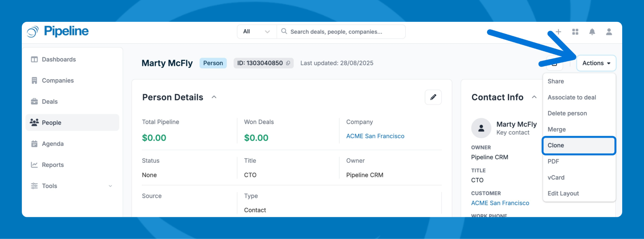644x239 pixels.
Task: Click the Marty McFly contact avatar
Action: [x=481, y=128]
